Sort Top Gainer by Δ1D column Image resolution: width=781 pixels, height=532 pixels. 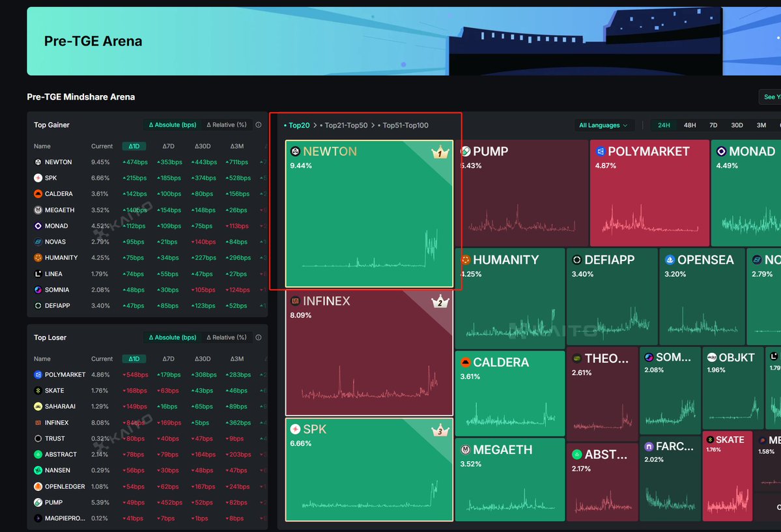tap(134, 146)
